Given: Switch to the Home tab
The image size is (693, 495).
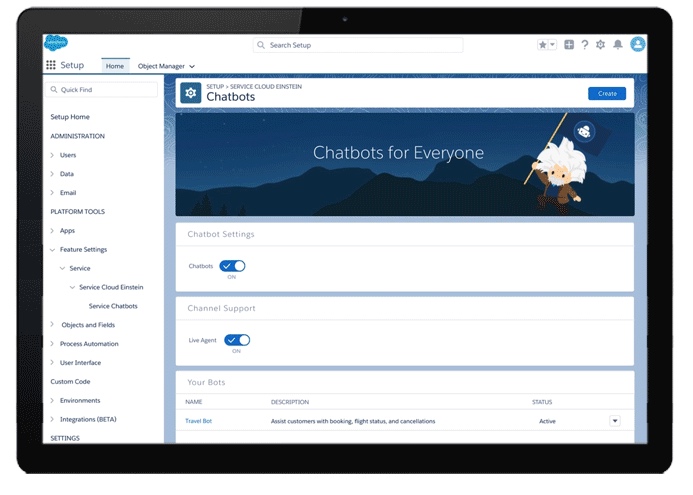Looking at the screenshot, I should point(115,66).
